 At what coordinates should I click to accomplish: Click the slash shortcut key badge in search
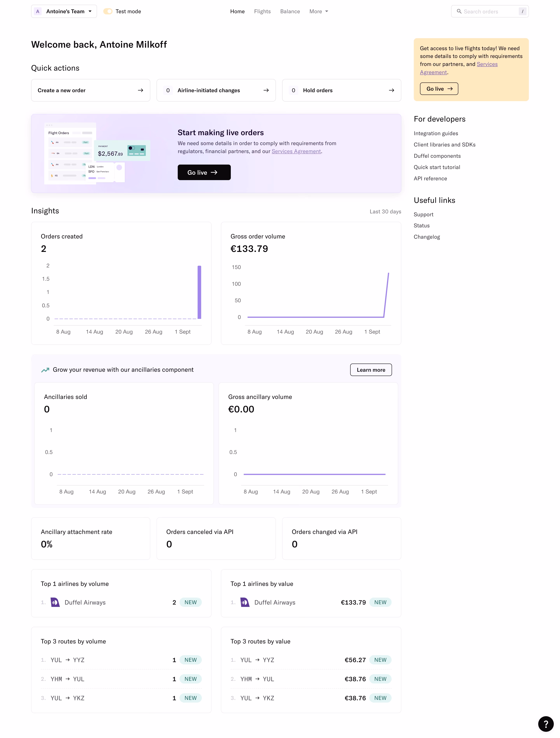tap(522, 11)
